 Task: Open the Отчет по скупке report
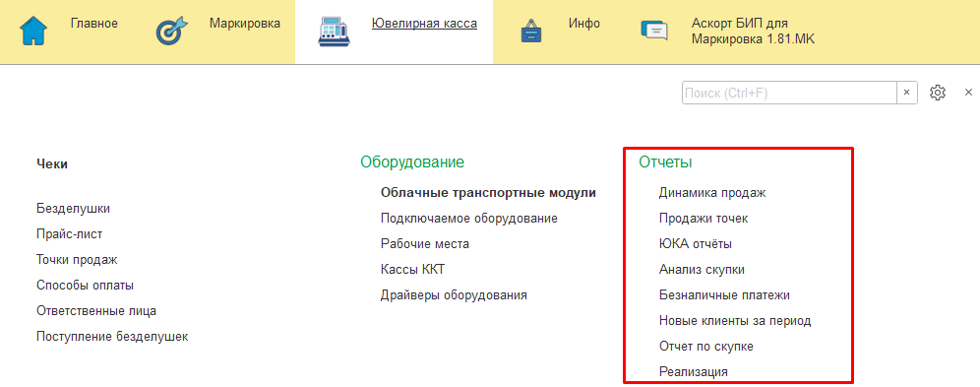[706, 347]
